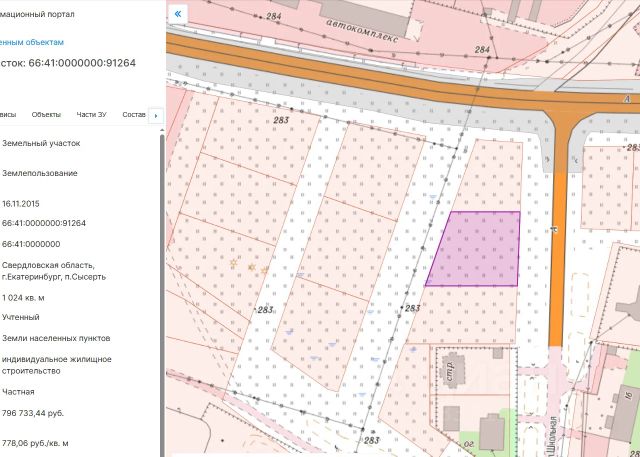Screen dimensions: 640x457
Task: Open the Объекты tab
Action: pyautogui.click(x=46, y=115)
